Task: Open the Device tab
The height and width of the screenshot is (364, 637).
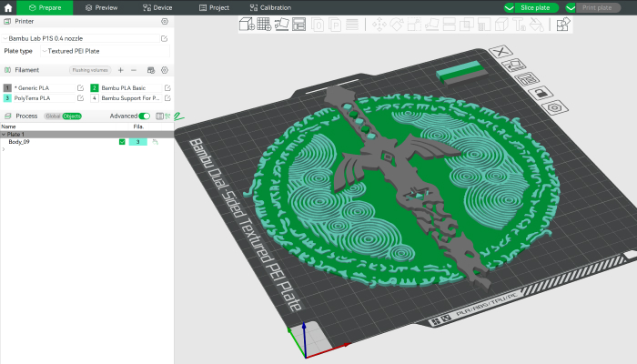Action: pyautogui.click(x=157, y=7)
